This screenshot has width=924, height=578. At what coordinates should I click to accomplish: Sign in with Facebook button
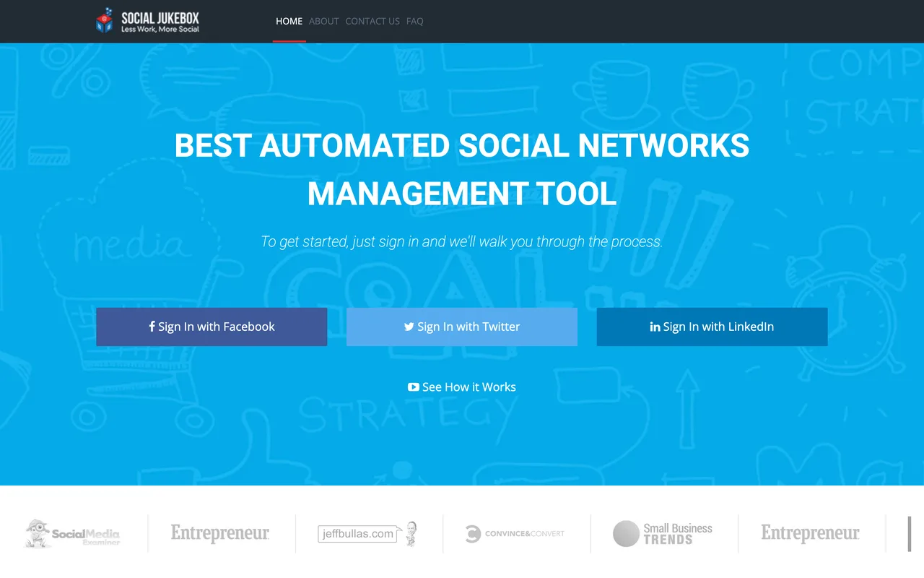[x=212, y=327]
